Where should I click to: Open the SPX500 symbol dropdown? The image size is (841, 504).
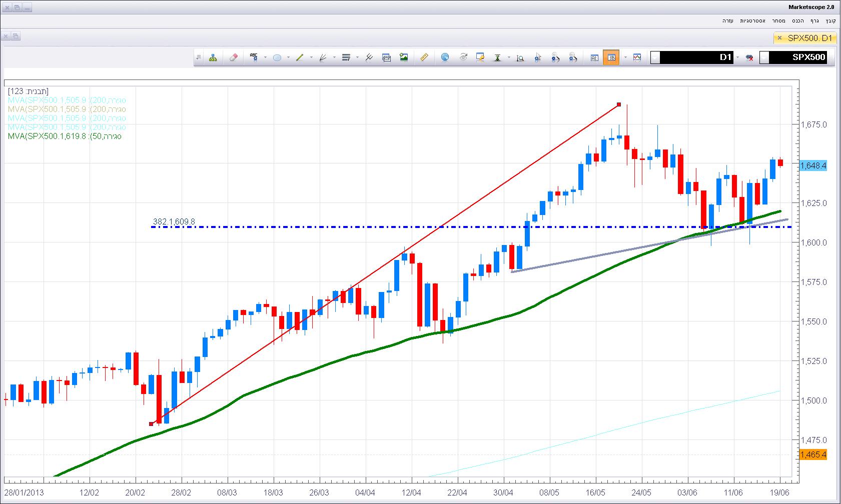[764, 57]
